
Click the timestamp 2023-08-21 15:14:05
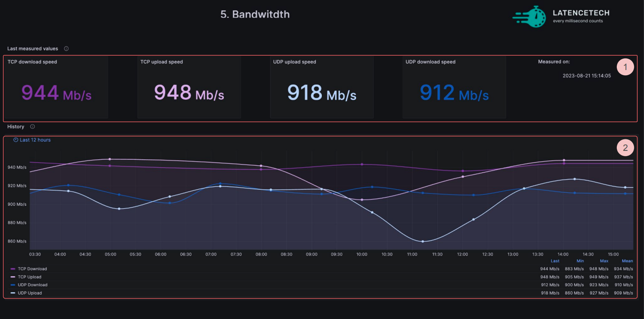pos(587,76)
